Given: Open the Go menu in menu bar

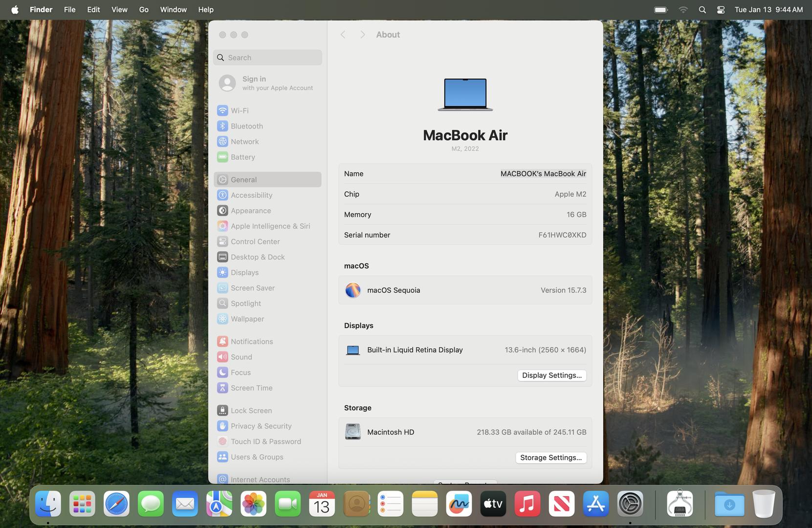Looking at the screenshot, I should coord(144,10).
